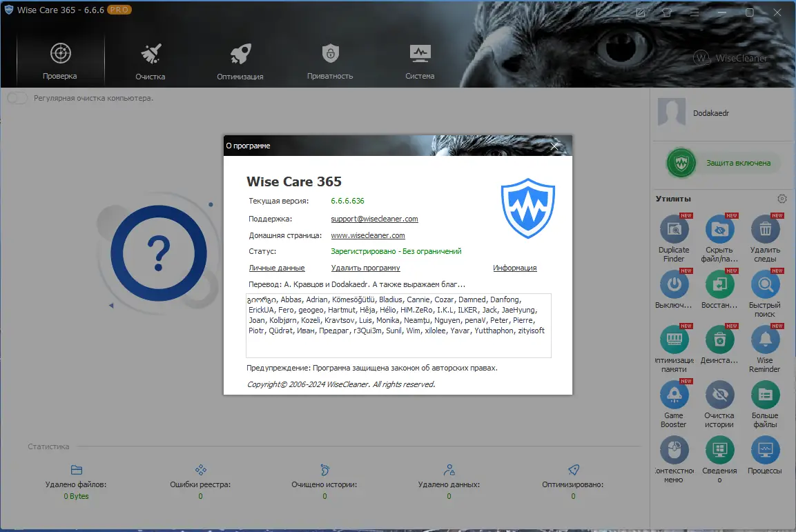Click the Утилиты panel heading
The width and height of the screenshot is (796, 532).
pos(673,199)
